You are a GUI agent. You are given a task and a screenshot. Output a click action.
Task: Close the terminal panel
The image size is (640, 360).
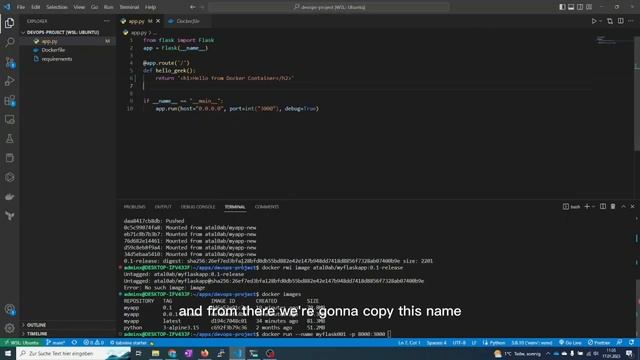tap(632, 207)
